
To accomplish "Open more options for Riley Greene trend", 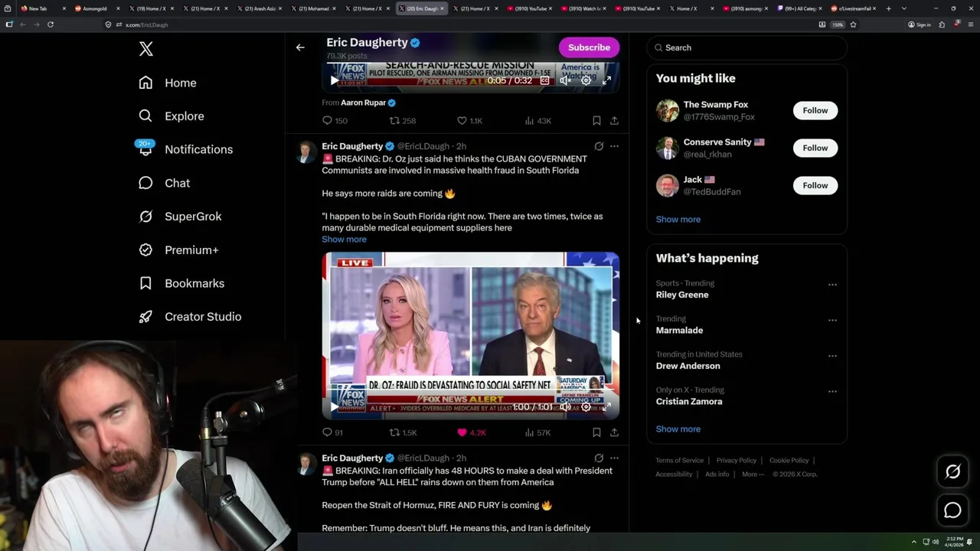I will click(x=832, y=285).
